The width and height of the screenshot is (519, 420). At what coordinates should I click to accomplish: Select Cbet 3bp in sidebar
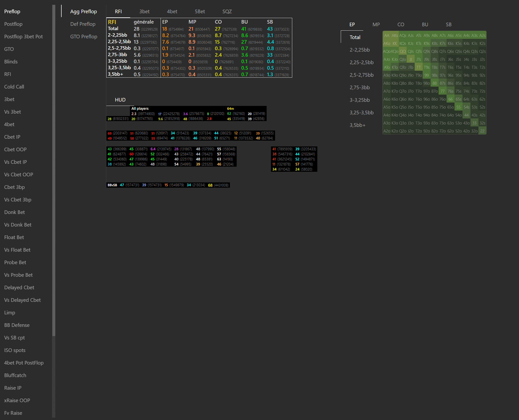[15, 187]
